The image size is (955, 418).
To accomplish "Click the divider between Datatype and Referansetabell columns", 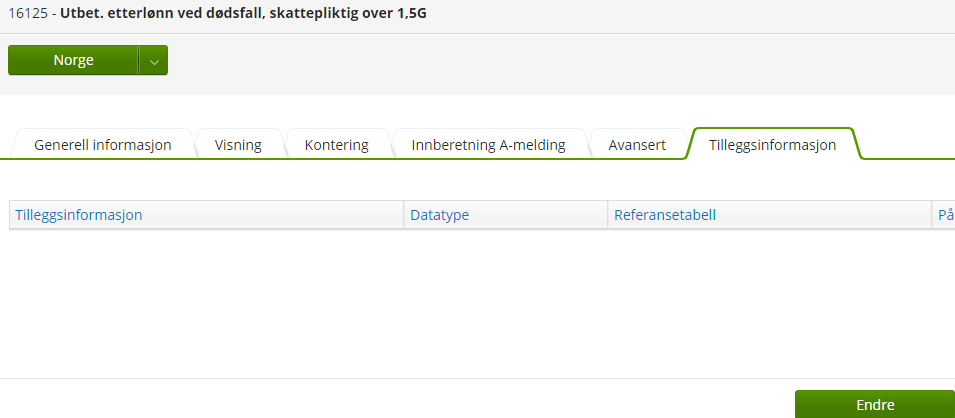I will (x=608, y=215).
